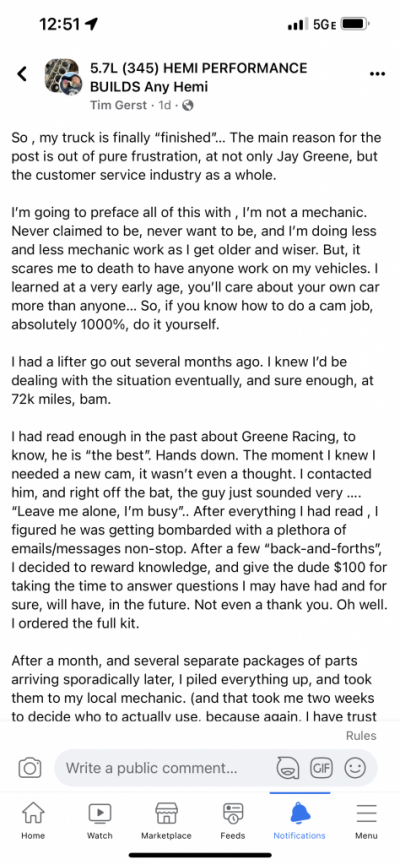Tap the location arrow in status bar
The height and width of the screenshot is (865, 400).
[x=92, y=24]
